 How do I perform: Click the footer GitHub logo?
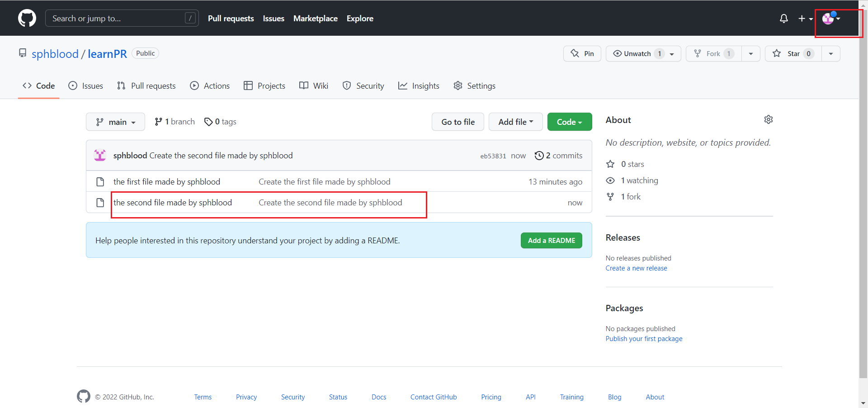click(84, 396)
